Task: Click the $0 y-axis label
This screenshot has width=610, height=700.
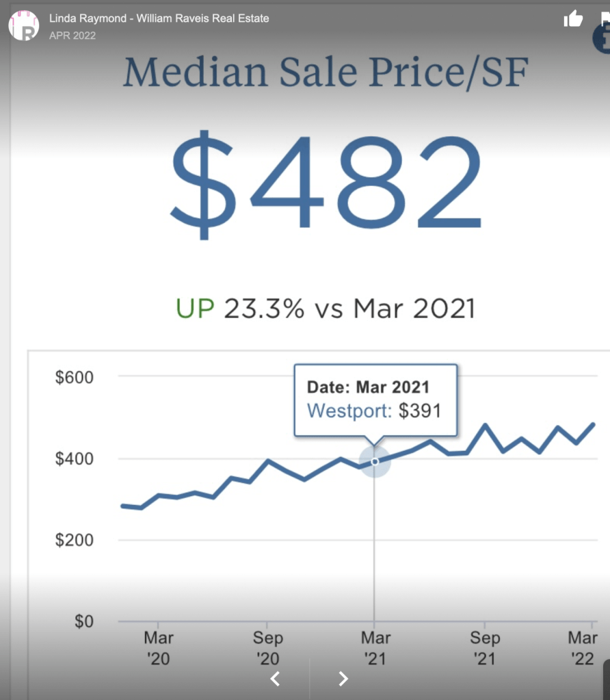Action: (x=84, y=621)
